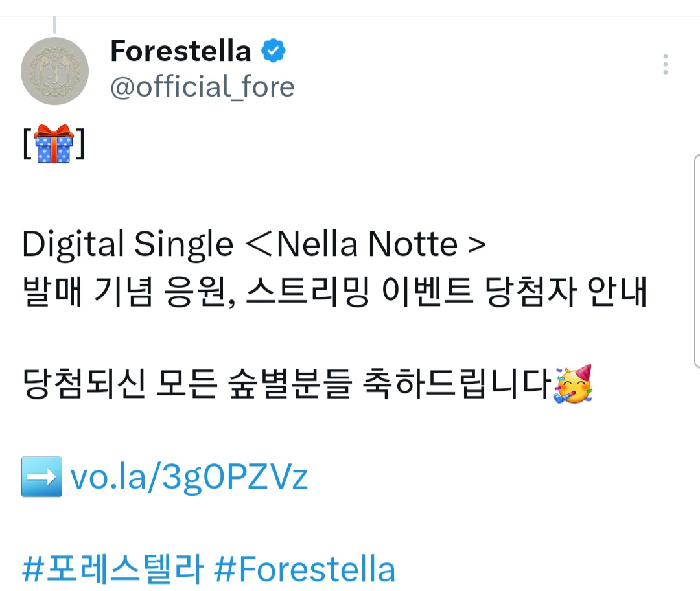700x591 pixels.
Task: Click the blue verified badge
Action: 274,51
